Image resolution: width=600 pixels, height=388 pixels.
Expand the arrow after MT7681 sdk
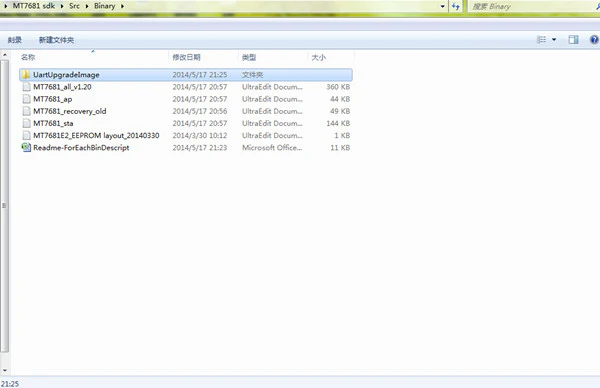coord(62,6)
